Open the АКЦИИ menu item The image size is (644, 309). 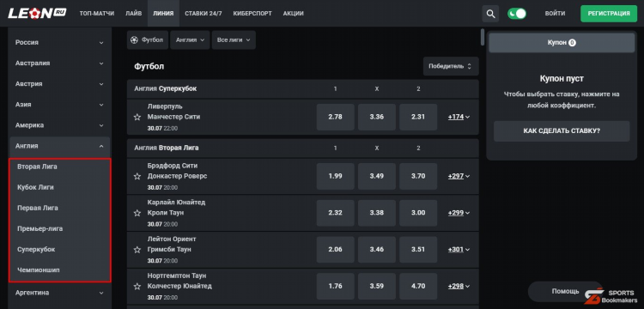(294, 14)
